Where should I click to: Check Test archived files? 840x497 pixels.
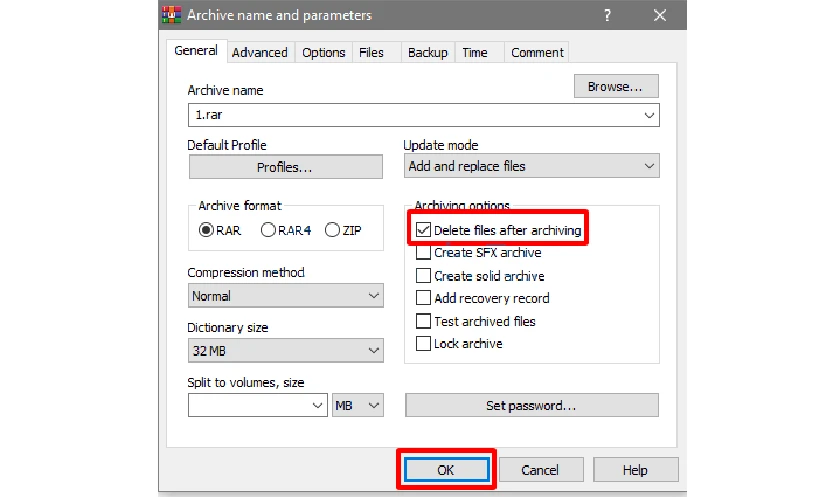423,321
